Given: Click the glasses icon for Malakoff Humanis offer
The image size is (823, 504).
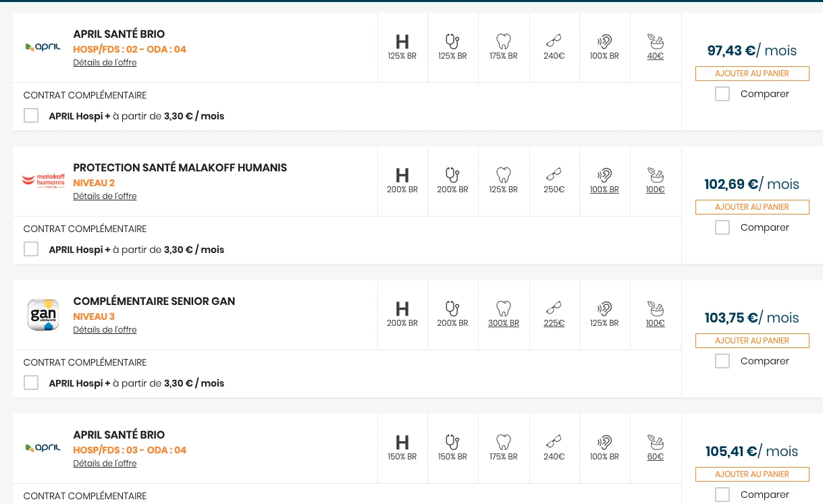Looking at the screenshot, I should click(554, 175).
